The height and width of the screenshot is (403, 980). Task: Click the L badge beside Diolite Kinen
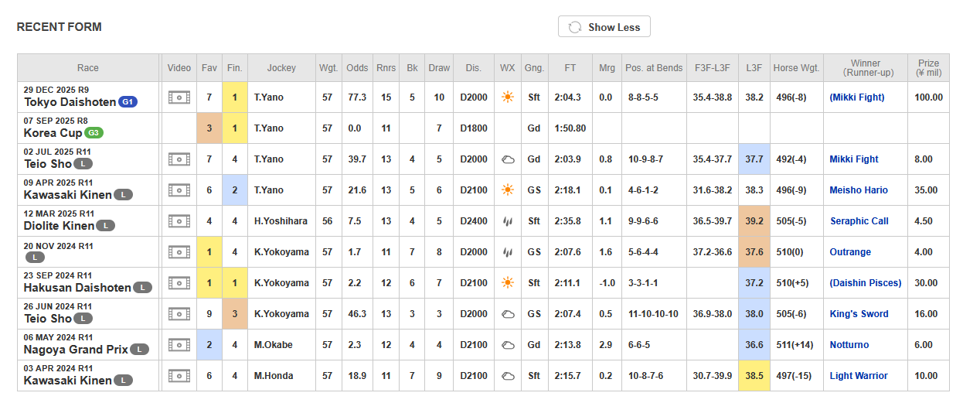coord(106,226)
